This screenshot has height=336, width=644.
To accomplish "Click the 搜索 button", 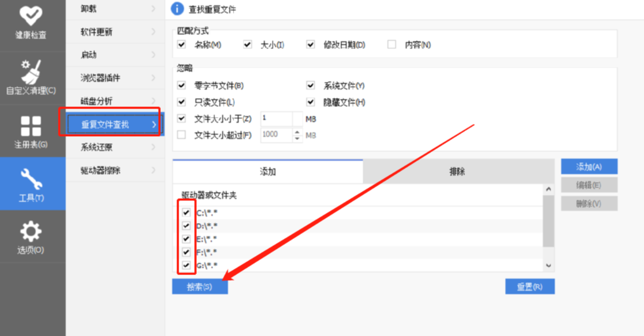I will [x=200, y=287].
